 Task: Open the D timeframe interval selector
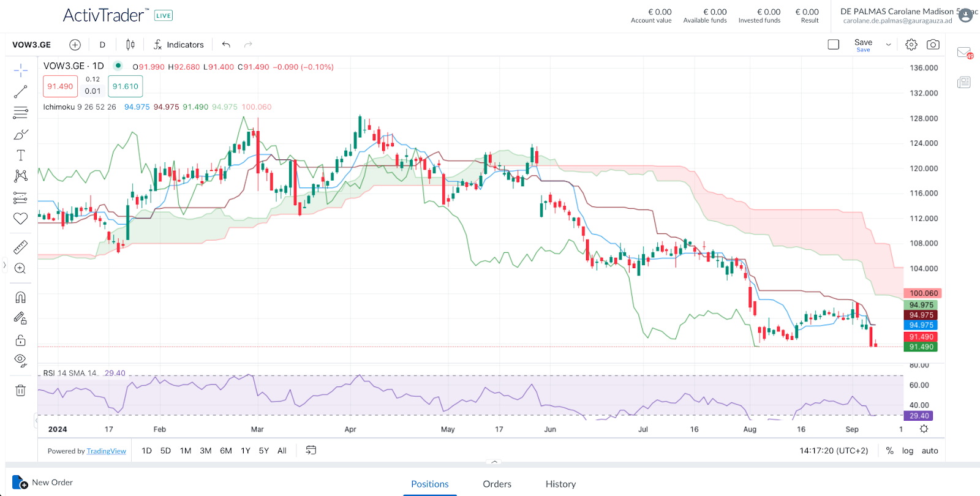pyautogui.click(x=102, y=45)
